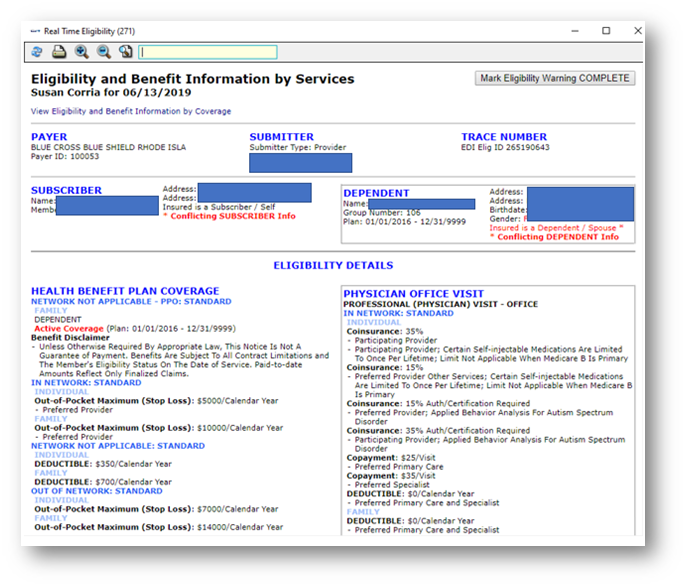Focus the toolbar search text field
687x588 pixels.
click(x=208, y=52)
